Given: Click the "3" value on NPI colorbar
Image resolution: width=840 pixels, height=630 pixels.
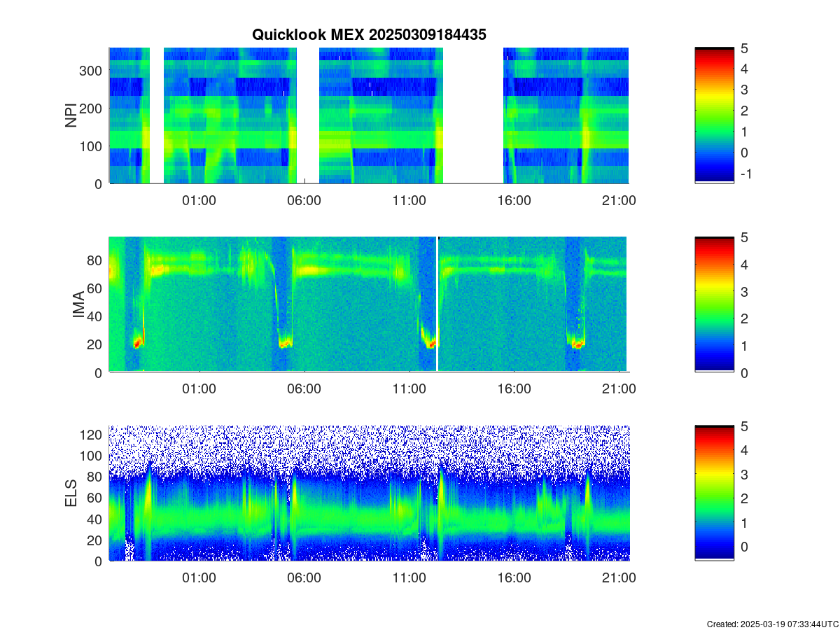Looking at the screenshot, I should [x=743, y=90].
